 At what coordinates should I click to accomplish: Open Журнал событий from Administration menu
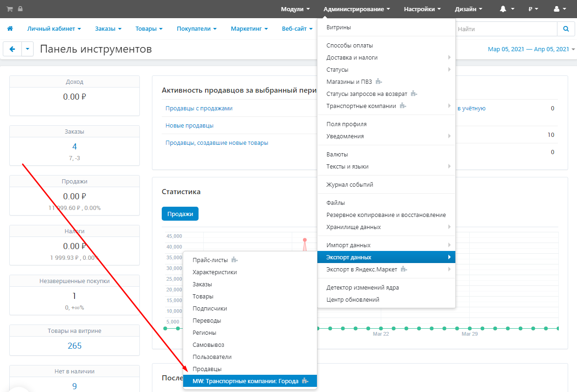[x=350, y=185]
